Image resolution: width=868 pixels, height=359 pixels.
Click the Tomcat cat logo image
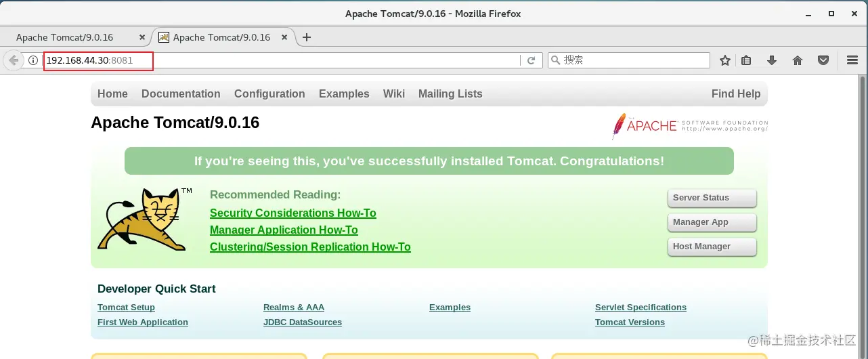(x=144, y=219)
